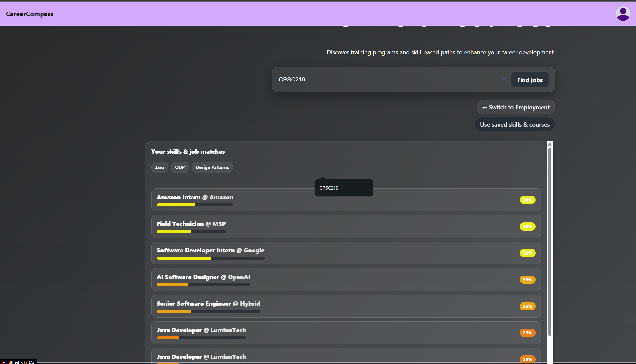Click the 25% badge on Java Developer
Viewport: 636px width, 364px height.
pos(527,333)
